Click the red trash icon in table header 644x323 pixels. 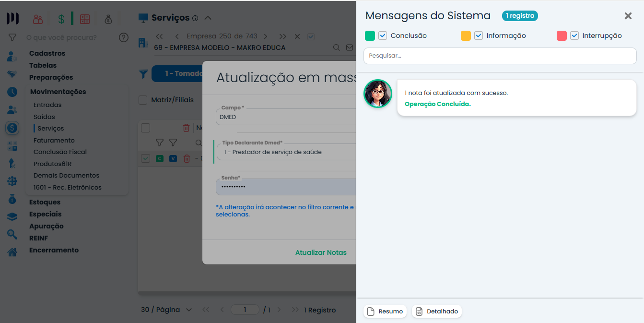click(187, 128)
